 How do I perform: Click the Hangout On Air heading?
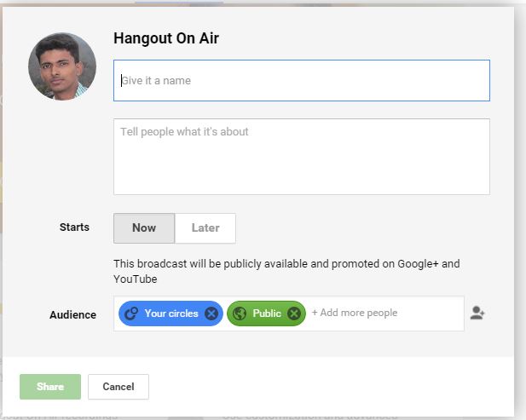point(166,38)
